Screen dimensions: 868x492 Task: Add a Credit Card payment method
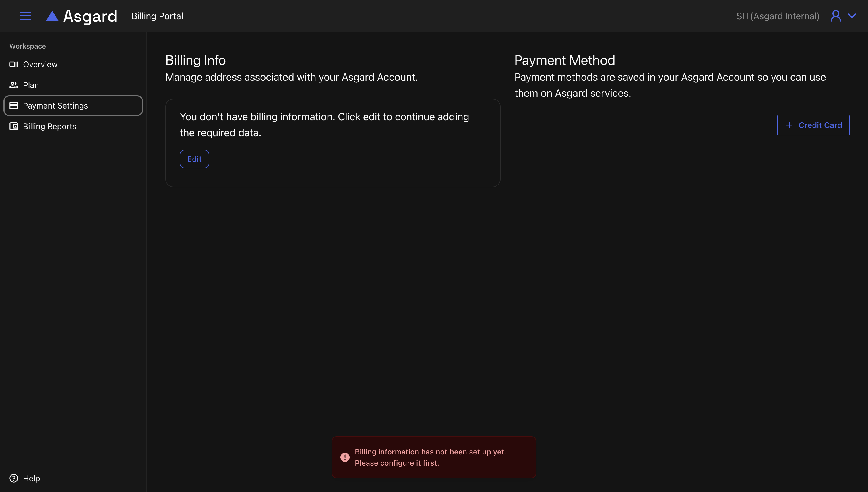point(813,125)
